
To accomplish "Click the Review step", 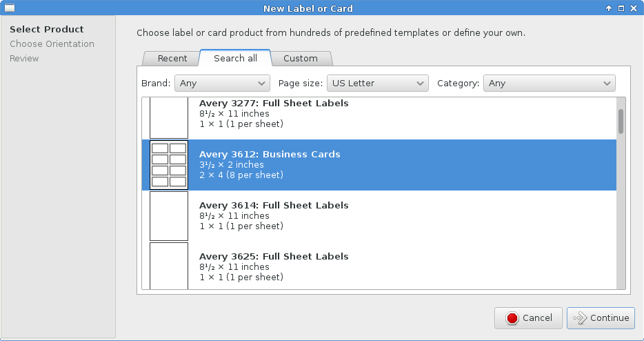I will coord(24,59).
